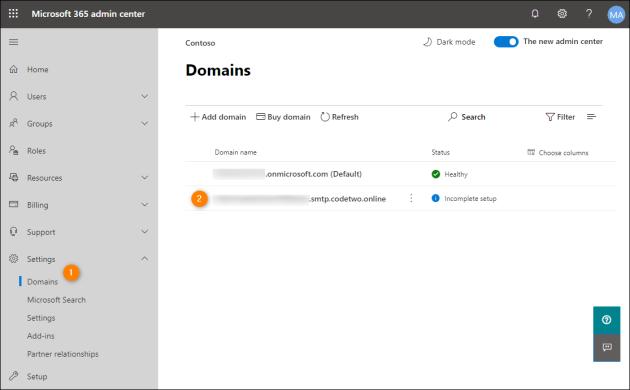Click the Groups icon in sidebar

tap(14, 123)
